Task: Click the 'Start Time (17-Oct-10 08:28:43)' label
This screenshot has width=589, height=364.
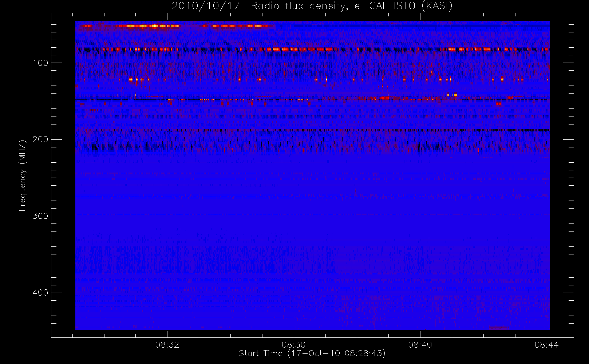Action: 312,353
